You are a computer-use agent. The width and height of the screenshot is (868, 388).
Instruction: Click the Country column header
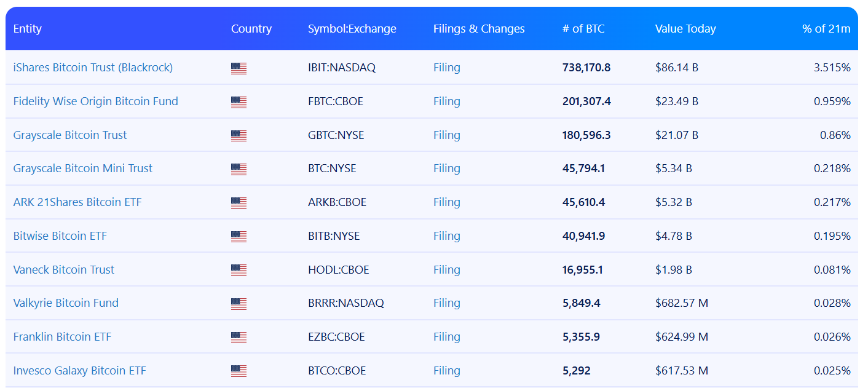(x=251, y=29)
